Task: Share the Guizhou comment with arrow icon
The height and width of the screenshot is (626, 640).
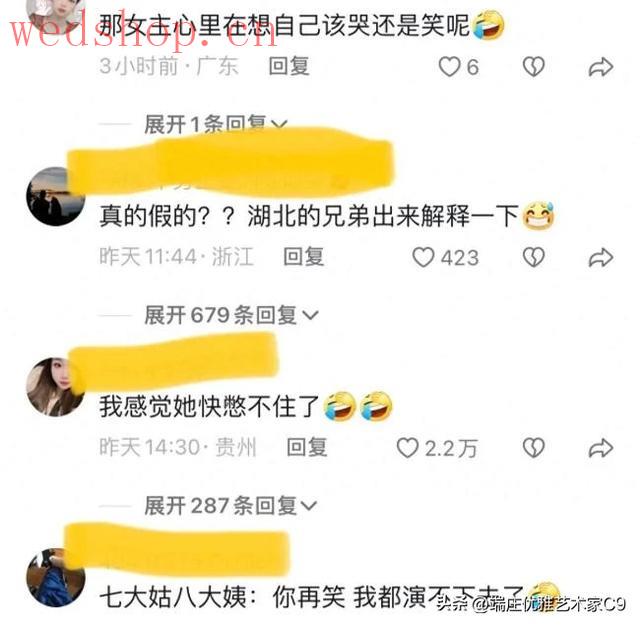Action: click(x=601, y=448)
